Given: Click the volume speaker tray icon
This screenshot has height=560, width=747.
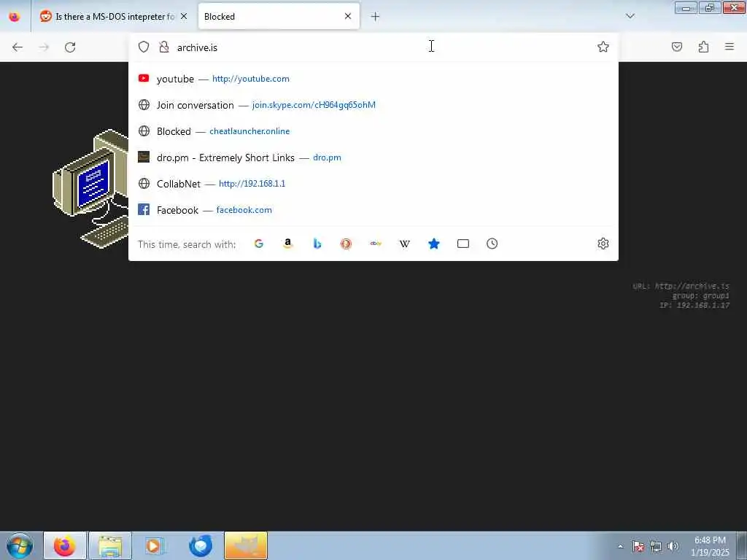Looking at the screenshot, I should [x=673, y=546].
